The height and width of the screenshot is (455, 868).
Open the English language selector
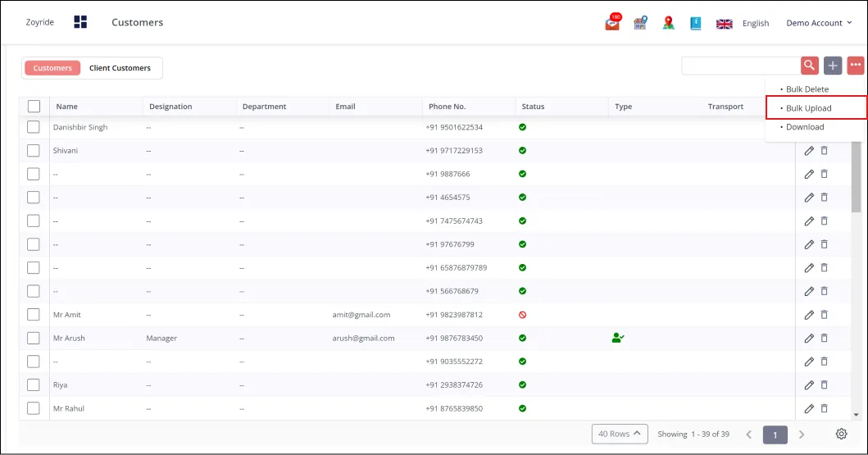pos(756,23)
